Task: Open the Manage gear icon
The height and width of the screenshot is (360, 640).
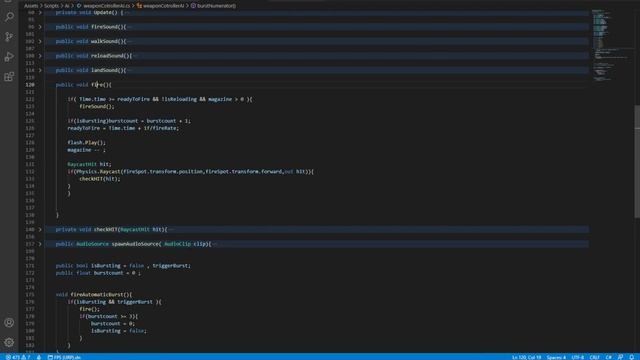Action: coord(9,342)
